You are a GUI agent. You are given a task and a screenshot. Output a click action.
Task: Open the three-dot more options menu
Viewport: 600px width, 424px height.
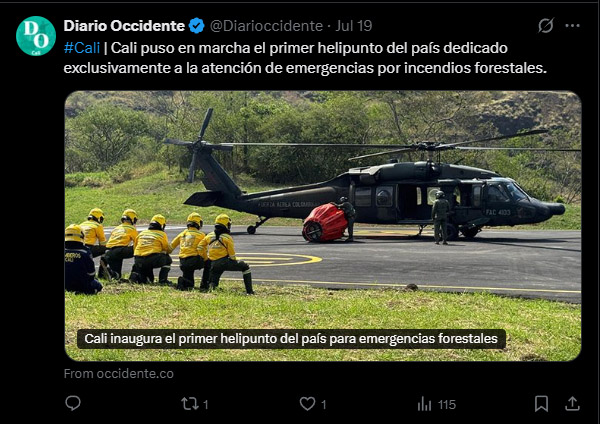click(x=572, y=26)
